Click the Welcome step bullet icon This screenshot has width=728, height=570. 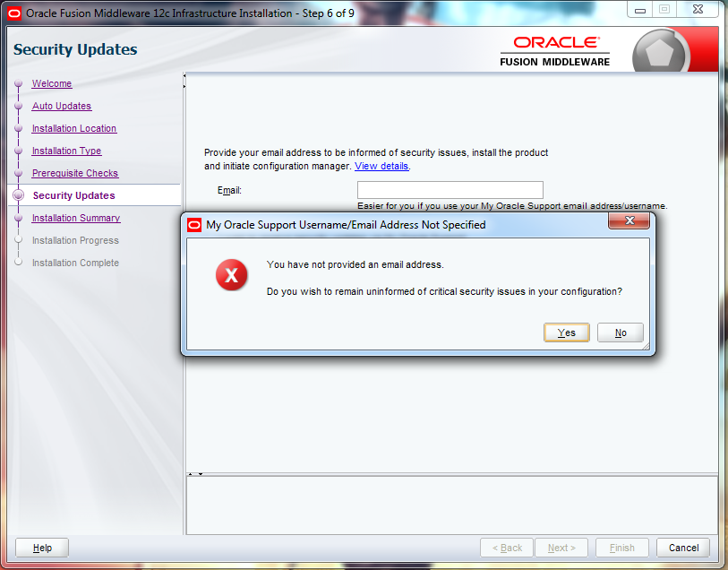[19, 83]
